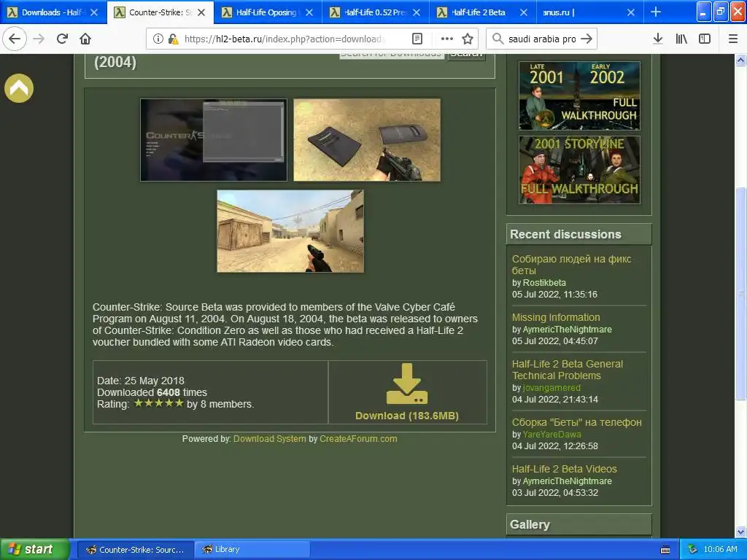
Task: Open desert street pistol screenshot thumbnail
Action: [x=290, y=231]
